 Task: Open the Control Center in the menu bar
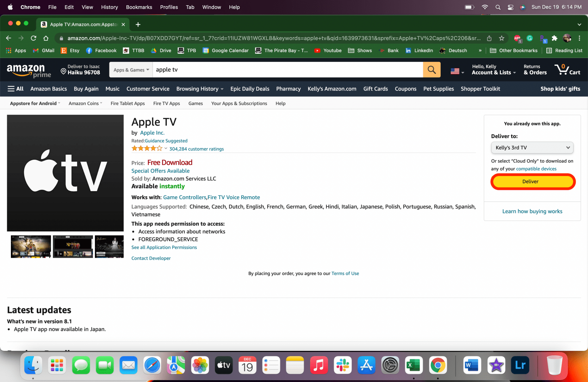point(510,7)
